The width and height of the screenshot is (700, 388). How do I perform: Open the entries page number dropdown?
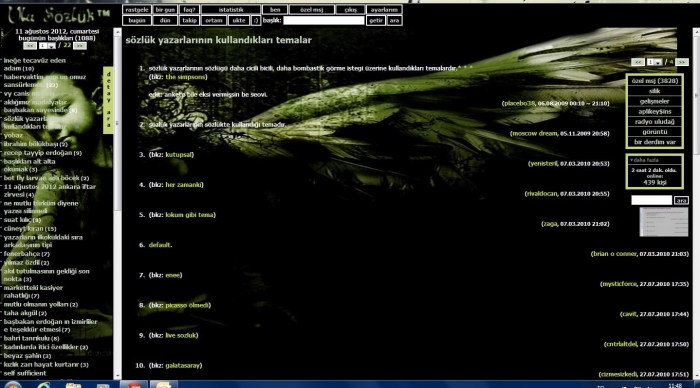(654, 62)
